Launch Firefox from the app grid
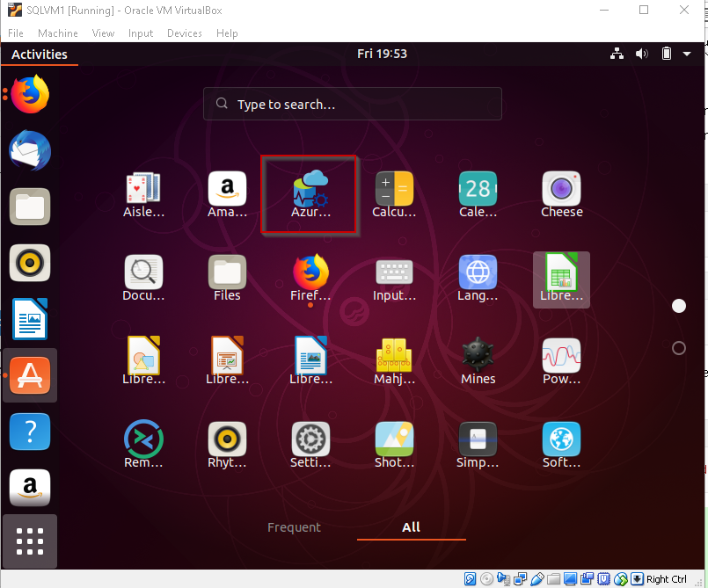 [310, 279]
